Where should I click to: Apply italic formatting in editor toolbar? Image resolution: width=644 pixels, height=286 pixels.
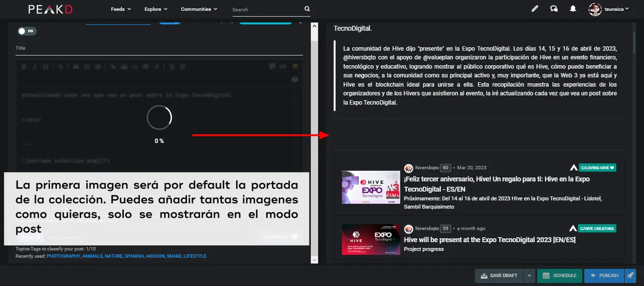point(35,66)
